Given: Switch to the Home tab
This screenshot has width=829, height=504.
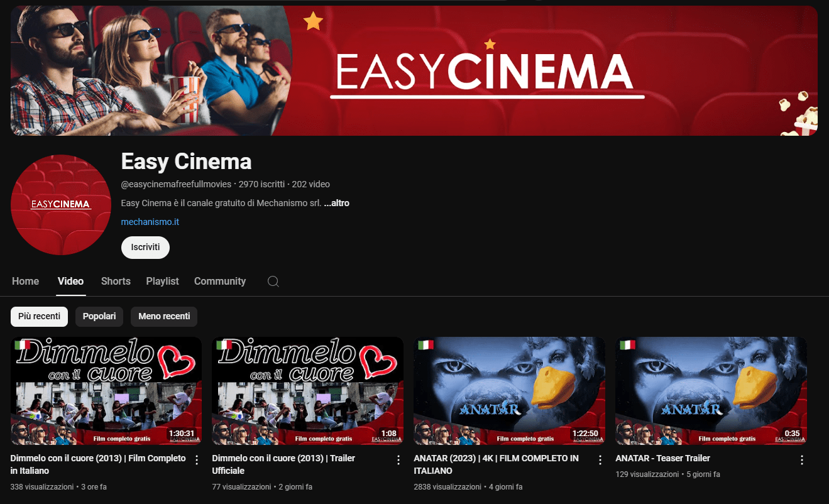Looking at the screenshot, I should pyautogui.click(x=25, y=282).
